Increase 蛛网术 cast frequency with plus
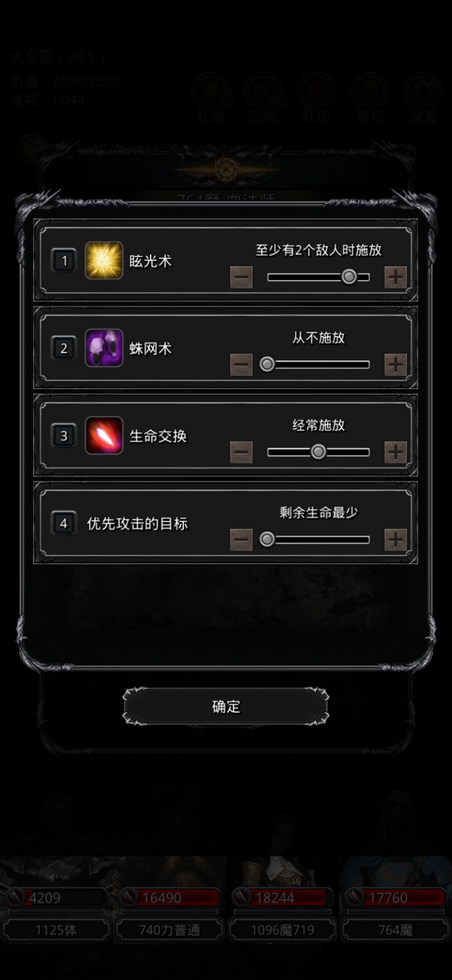 pyautogui.click(x=395, y=364)
